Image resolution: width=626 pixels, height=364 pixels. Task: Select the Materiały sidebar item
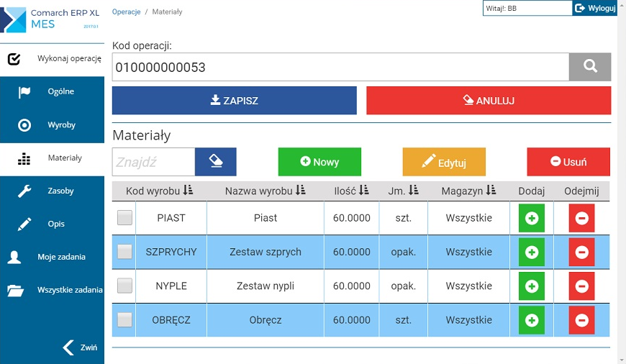click(52, 158)
